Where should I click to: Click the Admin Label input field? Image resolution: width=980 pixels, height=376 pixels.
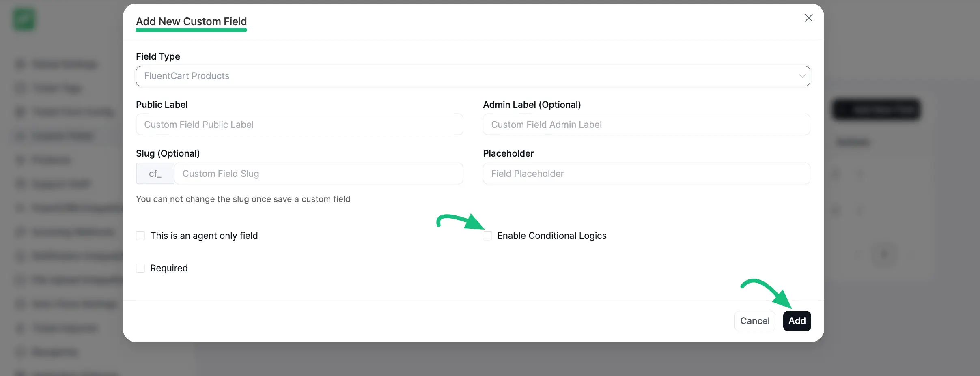tap(646, 125)
